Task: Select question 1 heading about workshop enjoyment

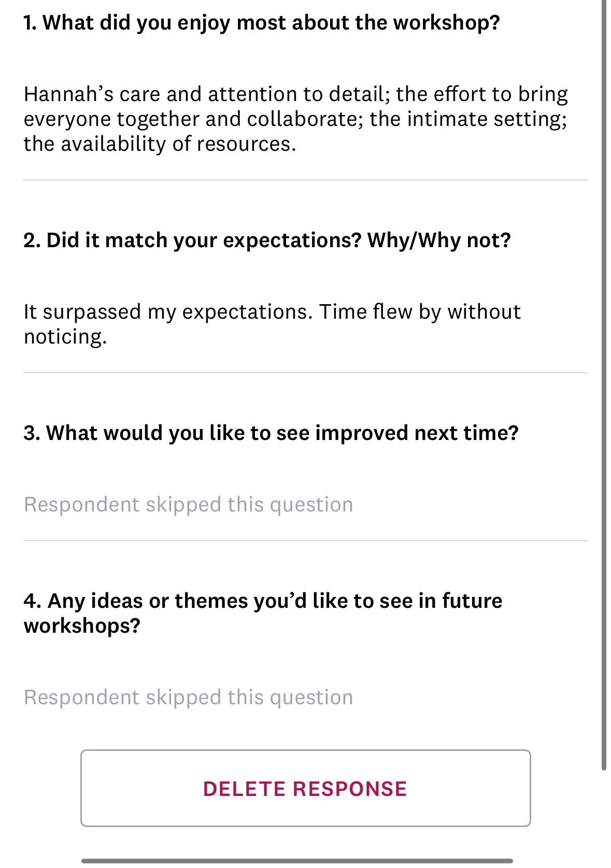Action: click(262, 23)
